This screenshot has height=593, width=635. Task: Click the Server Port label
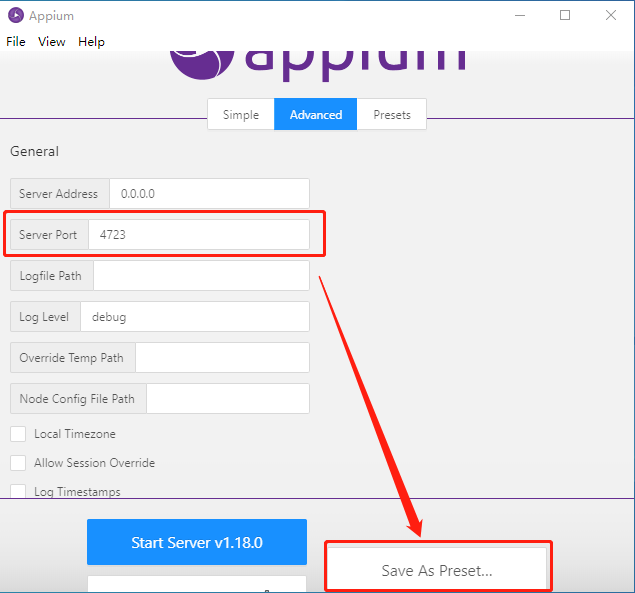(x=49, y=235)
